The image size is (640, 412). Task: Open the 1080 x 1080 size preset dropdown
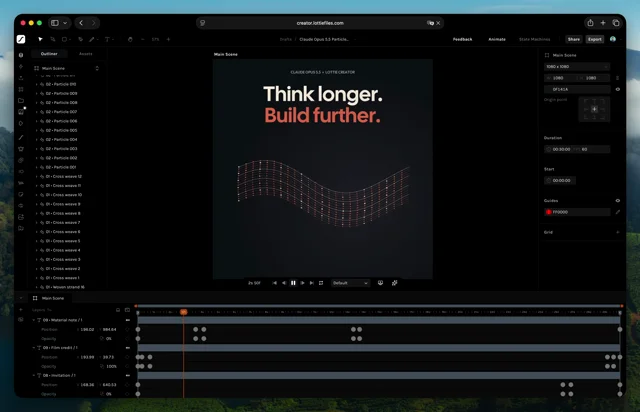click(577, 66)
